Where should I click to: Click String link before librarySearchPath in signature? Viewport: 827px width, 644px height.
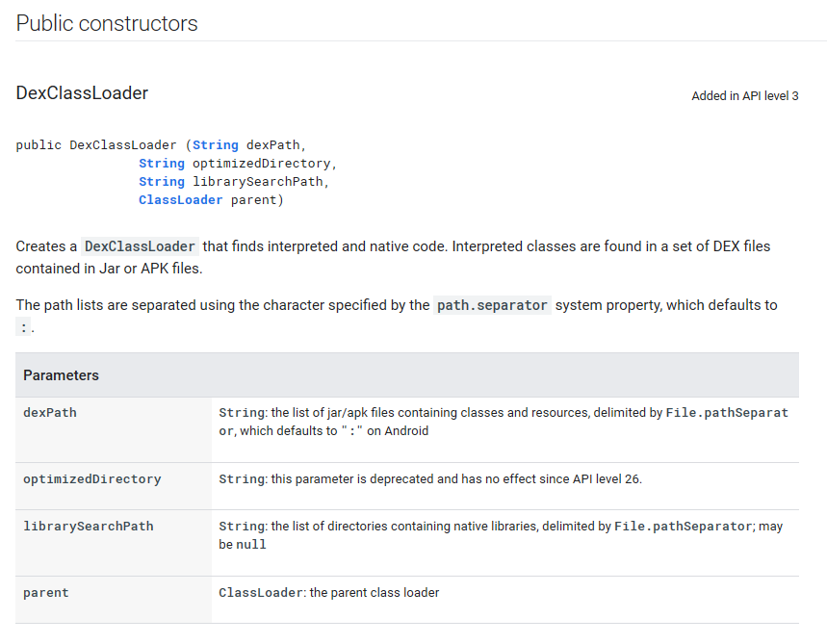162,182
